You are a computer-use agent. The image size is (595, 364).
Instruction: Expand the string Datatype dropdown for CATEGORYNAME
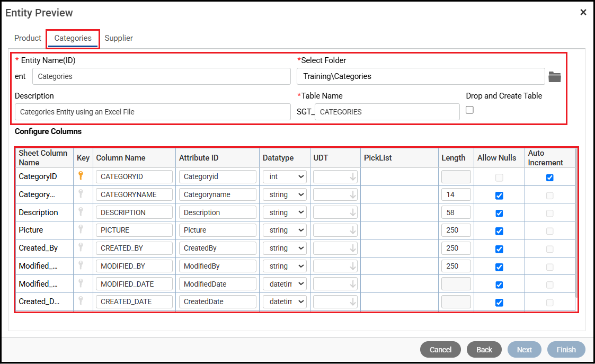[x=285, y=194]
